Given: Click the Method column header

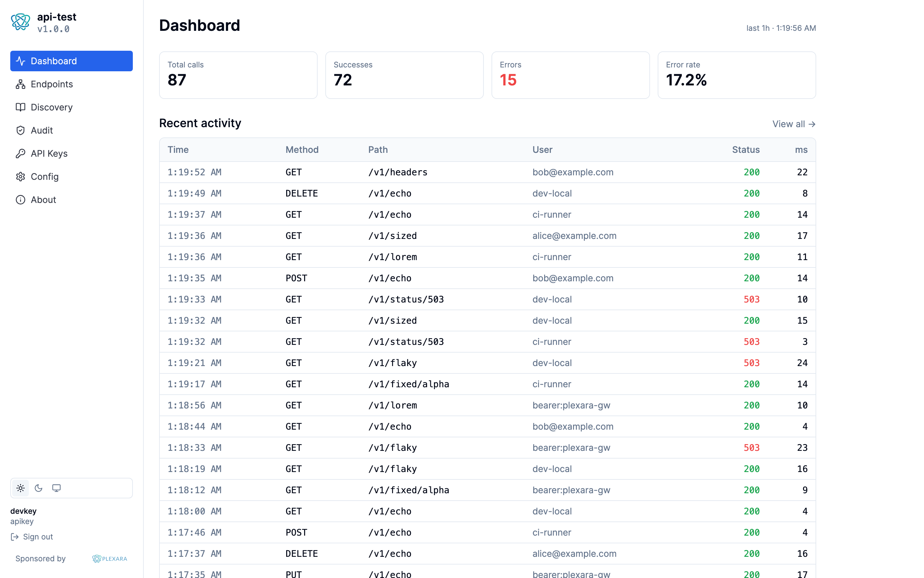Looking at the screenshot, I should tap(302, 149).
